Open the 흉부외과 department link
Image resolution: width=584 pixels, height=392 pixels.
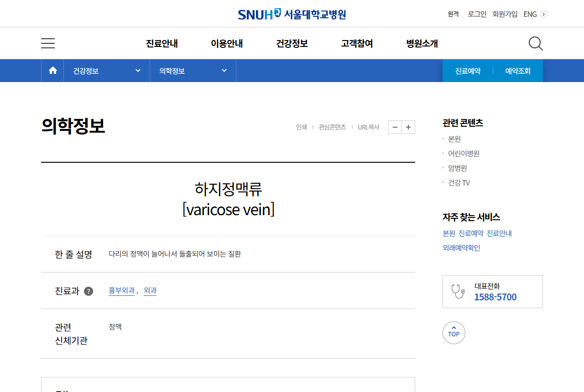(x=121, y=290)
